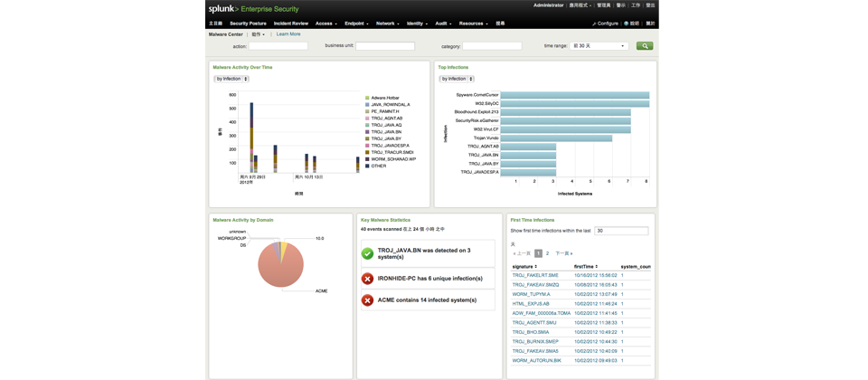The width and height of the screenshot is (868, 380).
Task: Click the 關於 about link
Action: click(x=650, y=24)
